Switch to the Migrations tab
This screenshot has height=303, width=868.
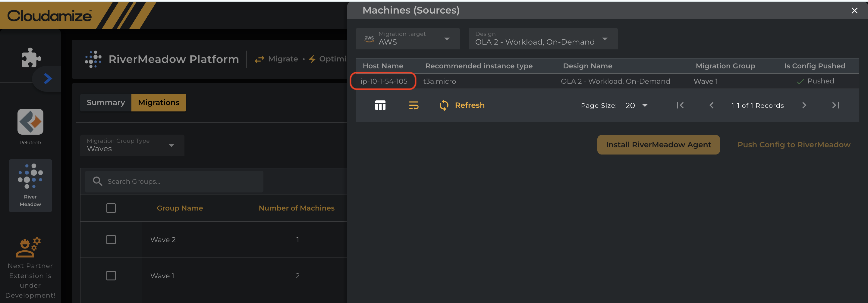coord(159,102)
